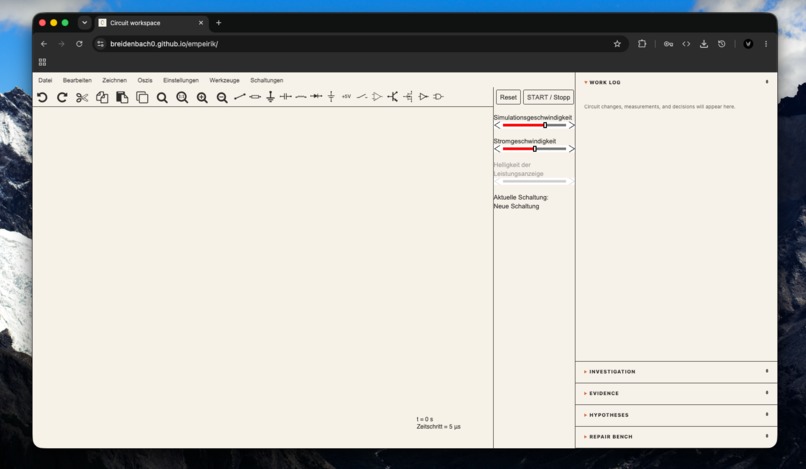Click left arrow of Stromgeschwindigkeit slider
806x469 pixels.
(497, 149)
